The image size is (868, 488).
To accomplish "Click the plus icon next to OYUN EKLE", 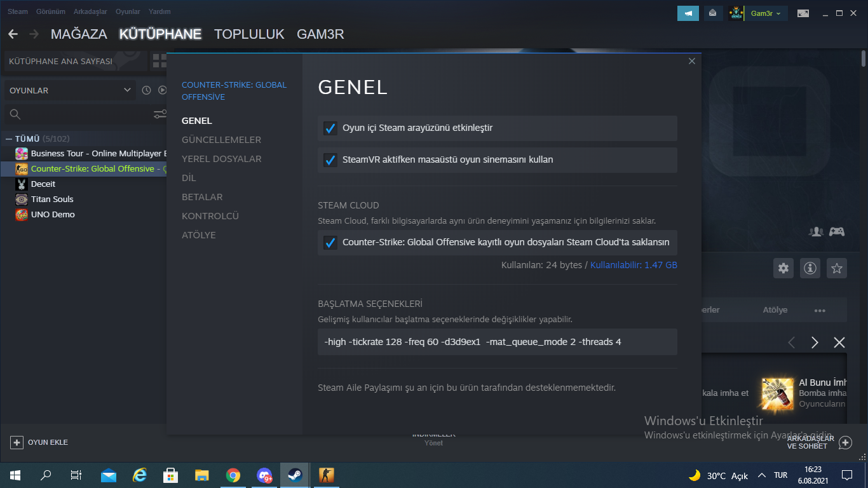I will coord(17,442).
